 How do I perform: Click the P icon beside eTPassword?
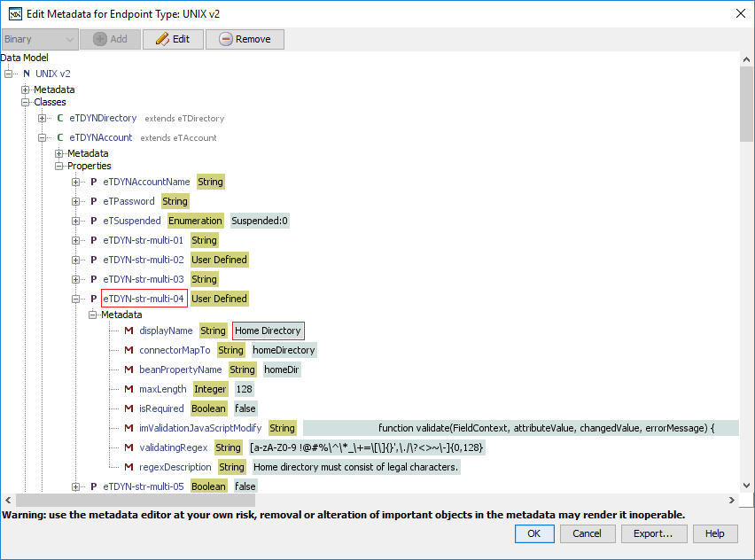point(94,201)
